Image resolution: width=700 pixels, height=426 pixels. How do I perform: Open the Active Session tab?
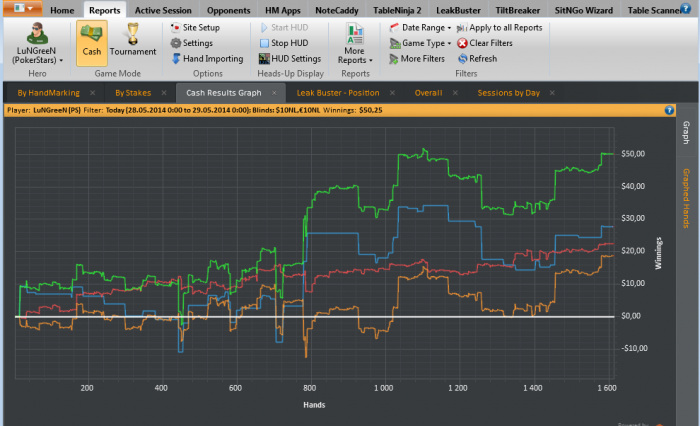coord(163,10)
